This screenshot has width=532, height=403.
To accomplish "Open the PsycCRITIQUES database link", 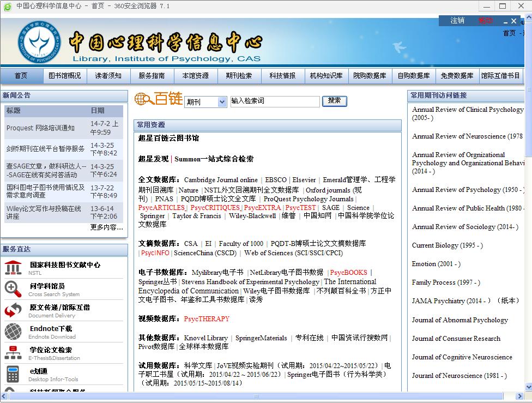I will pos(215,207).
